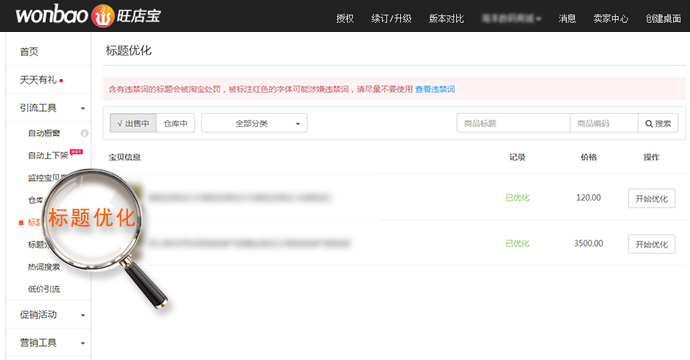Open 自动上下架 in the sidebar
This screenshot has height=360, width=690.
coord(48,155)
